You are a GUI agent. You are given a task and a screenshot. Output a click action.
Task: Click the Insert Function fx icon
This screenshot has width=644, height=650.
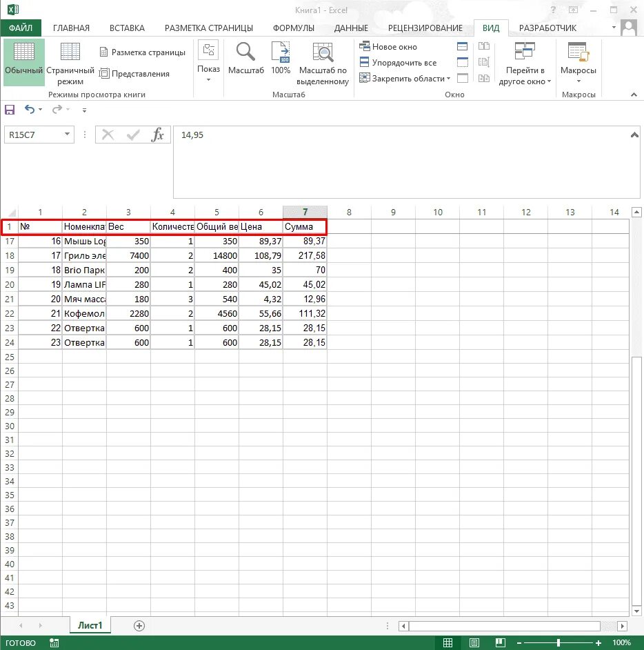pyautogui.click(x=157, y=135)
